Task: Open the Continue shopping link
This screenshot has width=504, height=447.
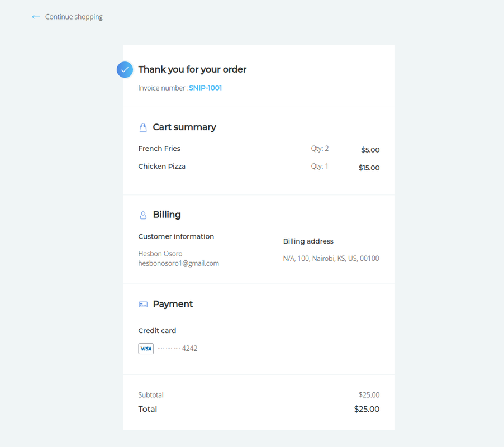Action: click(74, 17)
